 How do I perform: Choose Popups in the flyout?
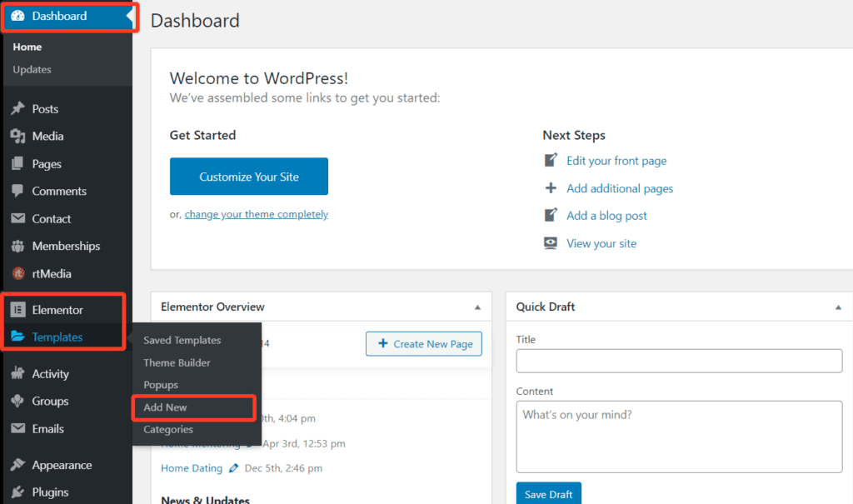(161, 385)
